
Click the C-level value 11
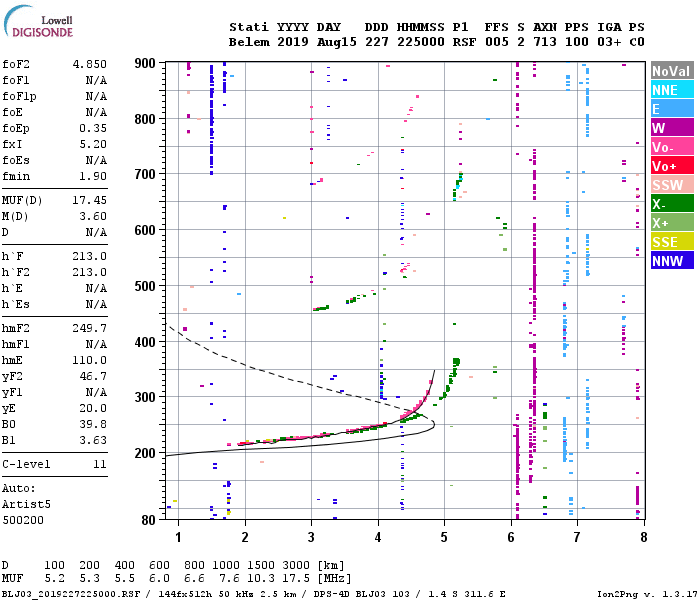pyautogui.click(x=100, y=464)
